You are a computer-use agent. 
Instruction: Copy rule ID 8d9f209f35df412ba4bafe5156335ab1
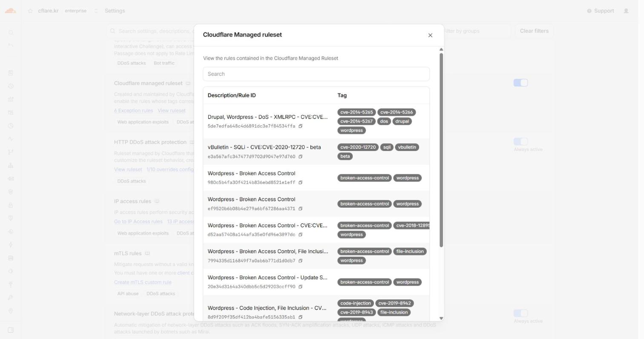[x=300, y=317]
